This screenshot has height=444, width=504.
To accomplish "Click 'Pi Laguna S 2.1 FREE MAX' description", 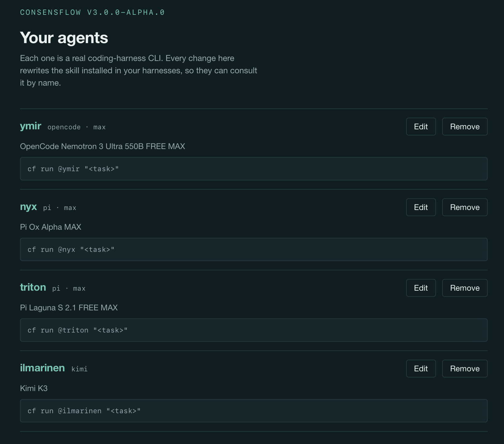I will pyautogui.click(x=69, y=308).
